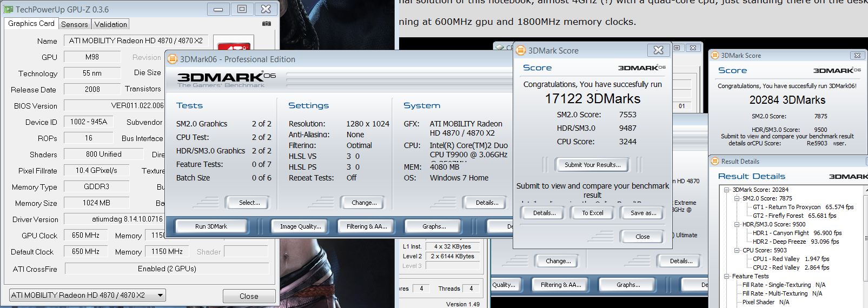
Task: Click the icon of the 20284 3DMark Score window
Action: [715, 56]
